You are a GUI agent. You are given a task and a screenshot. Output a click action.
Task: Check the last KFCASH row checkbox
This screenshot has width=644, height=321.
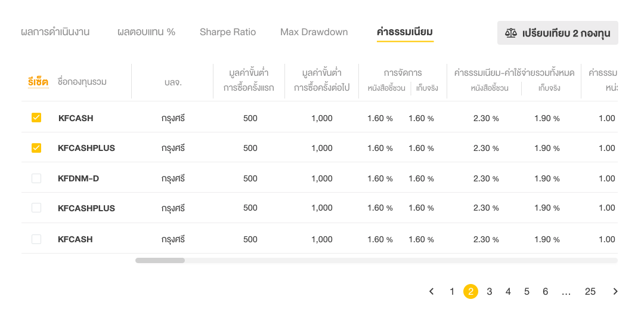[x=36, y=239]
